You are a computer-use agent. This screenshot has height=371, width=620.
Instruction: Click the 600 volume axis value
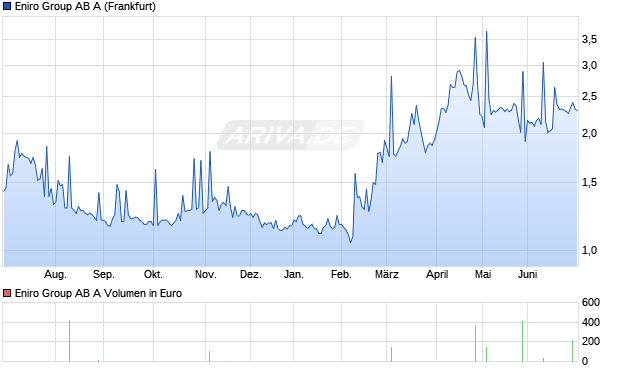pos(591,303)
